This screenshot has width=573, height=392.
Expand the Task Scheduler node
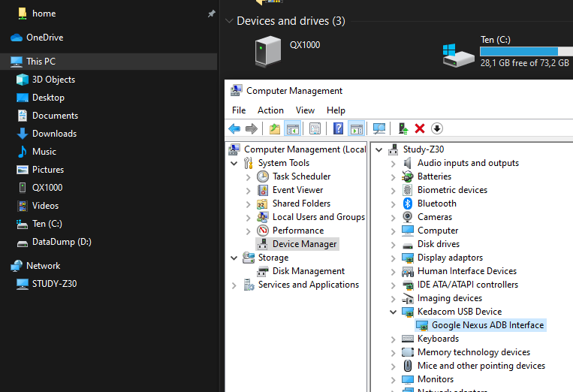pos(248,177)
